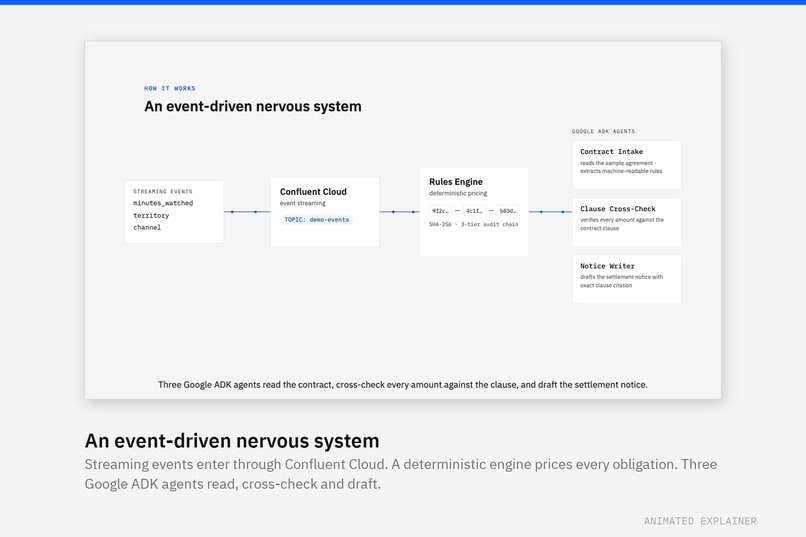This screenshot has width=806, height=537.
Task: Click 'event streaming' subtitle under Confluent Cloud
Action: (x=303, y=203)
